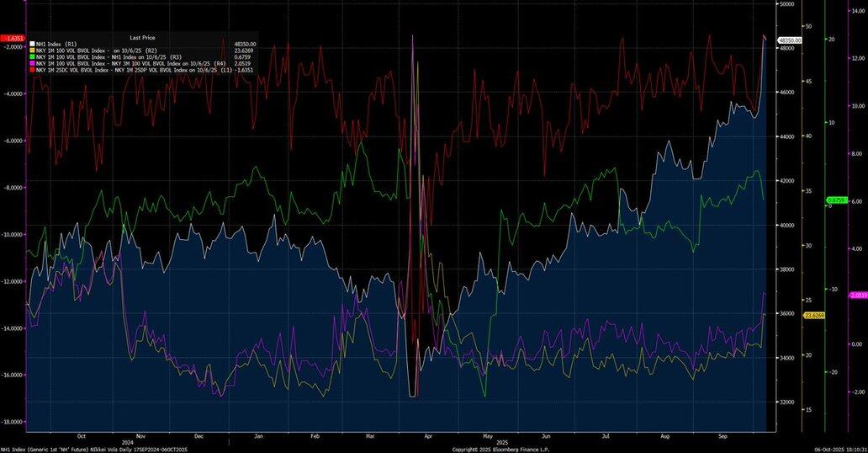
Task: Click the magenta legend swatch for R4 series
Action: click(31, 64)
